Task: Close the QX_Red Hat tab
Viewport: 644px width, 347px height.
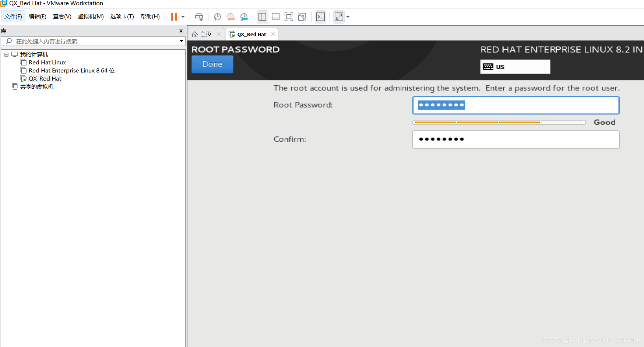Action: (x=273, y=34)
